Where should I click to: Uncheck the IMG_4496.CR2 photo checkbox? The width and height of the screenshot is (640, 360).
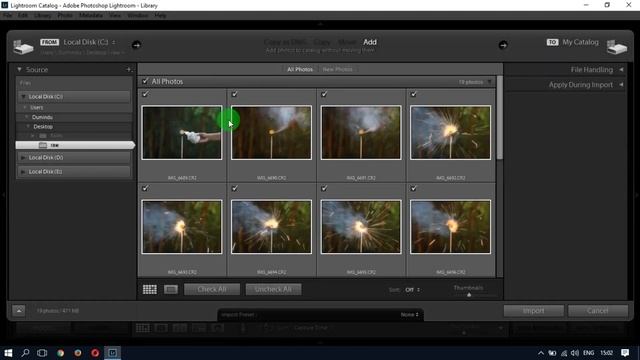click(413, 188)
